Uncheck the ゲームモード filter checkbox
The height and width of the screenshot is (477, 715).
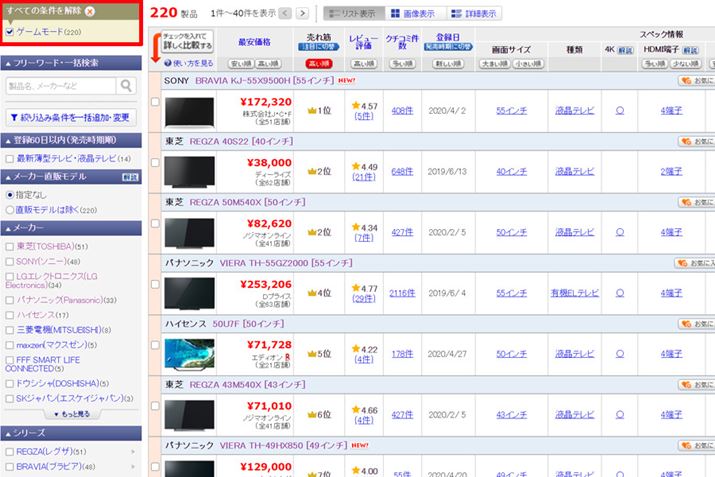[10, 33]
